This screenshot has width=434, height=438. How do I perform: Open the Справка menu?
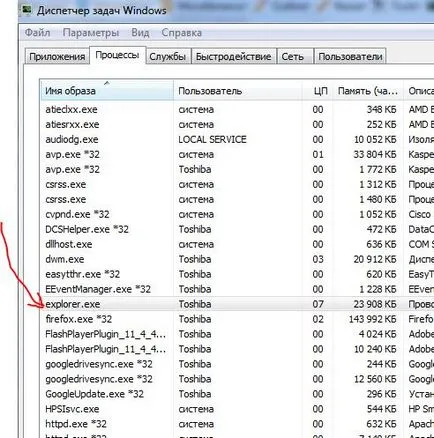point(181,33)
